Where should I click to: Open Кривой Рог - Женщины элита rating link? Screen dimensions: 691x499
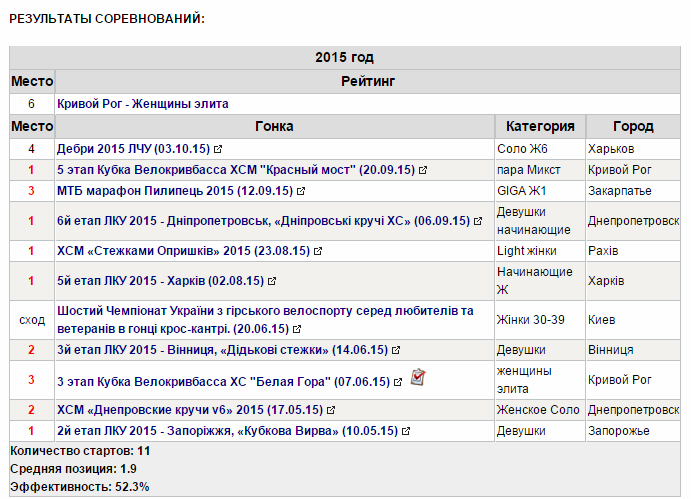click(x=143, y=104)
